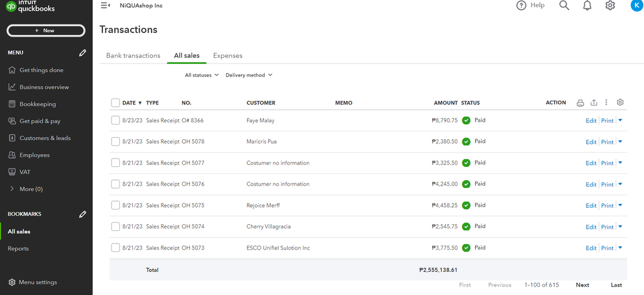
Task: Open the top-right settings gear
Action: (x=610, y=6)
